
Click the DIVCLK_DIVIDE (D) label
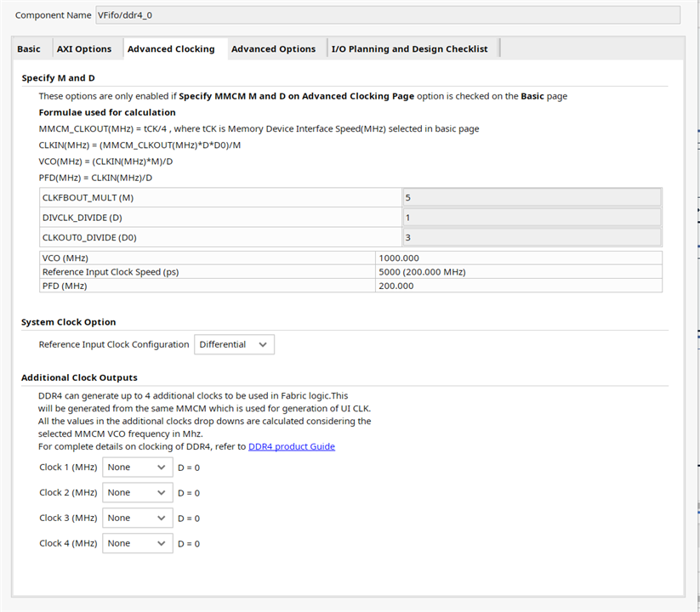click(x=83, y=218)
